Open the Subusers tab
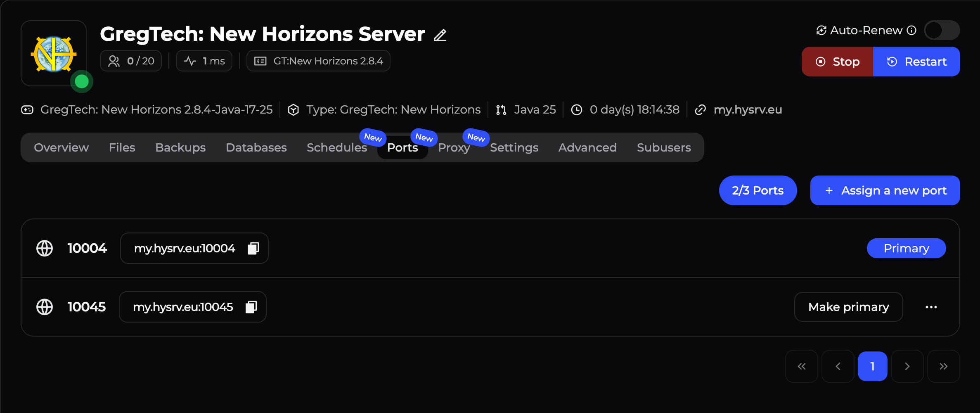The width and height of the screenshot is (980, 413). 664,147
